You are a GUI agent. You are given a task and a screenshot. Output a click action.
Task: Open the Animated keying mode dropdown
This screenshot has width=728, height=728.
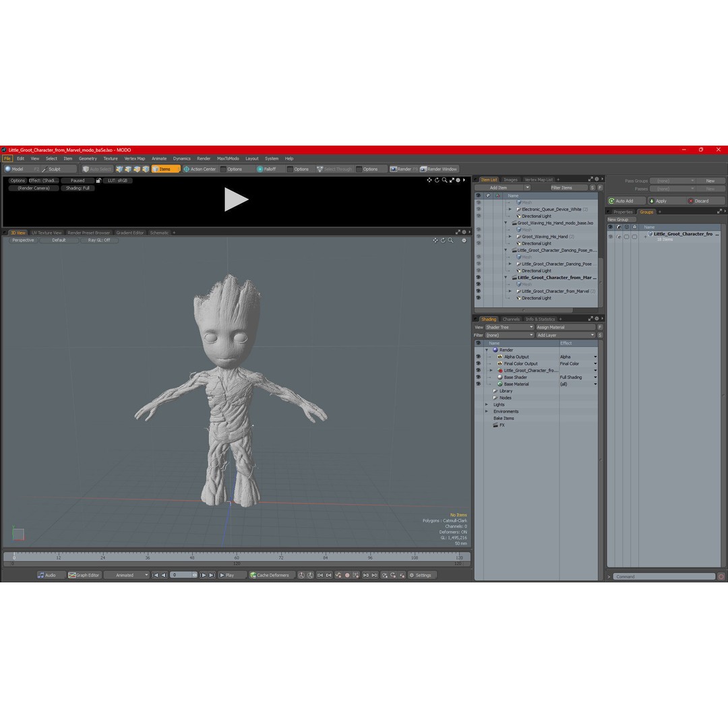click(126, 575)
